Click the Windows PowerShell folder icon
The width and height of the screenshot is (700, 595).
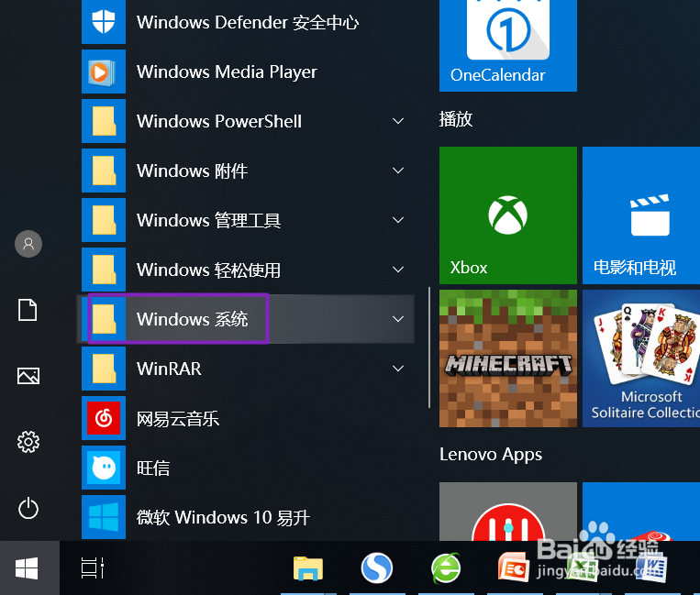(x=104, y=121)
